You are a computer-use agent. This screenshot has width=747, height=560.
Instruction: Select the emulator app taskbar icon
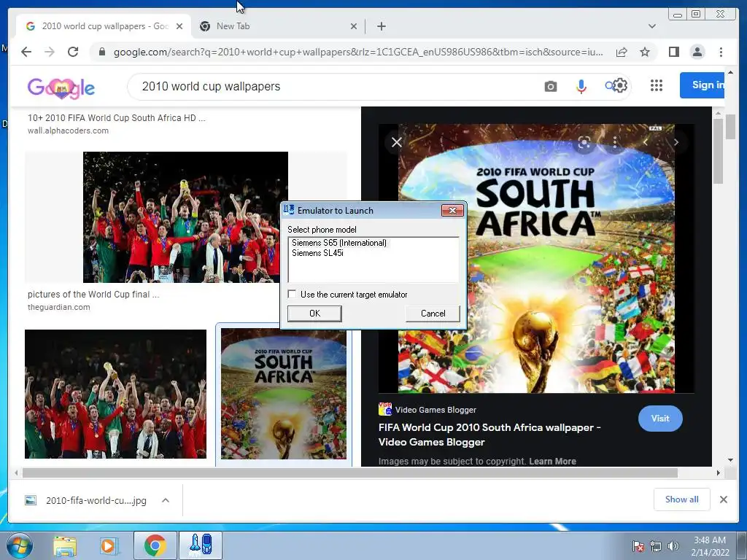pyautogui.click(x=201, y=545)
